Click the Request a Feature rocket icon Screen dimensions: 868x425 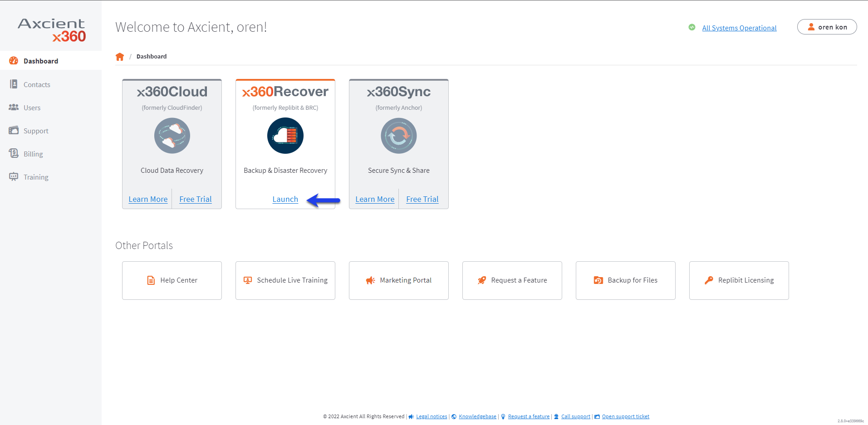(482, 280)
